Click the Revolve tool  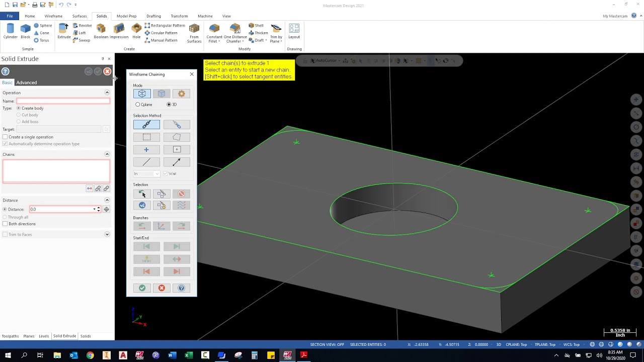point(82,26)
